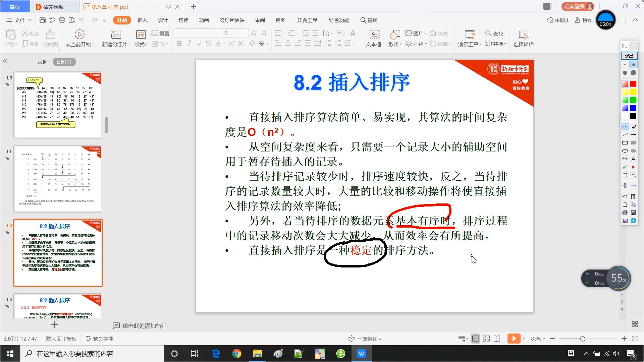Open the Picture insert dropdown
Viewport: 644px width, 362px height.
click(x=416, y=34)
